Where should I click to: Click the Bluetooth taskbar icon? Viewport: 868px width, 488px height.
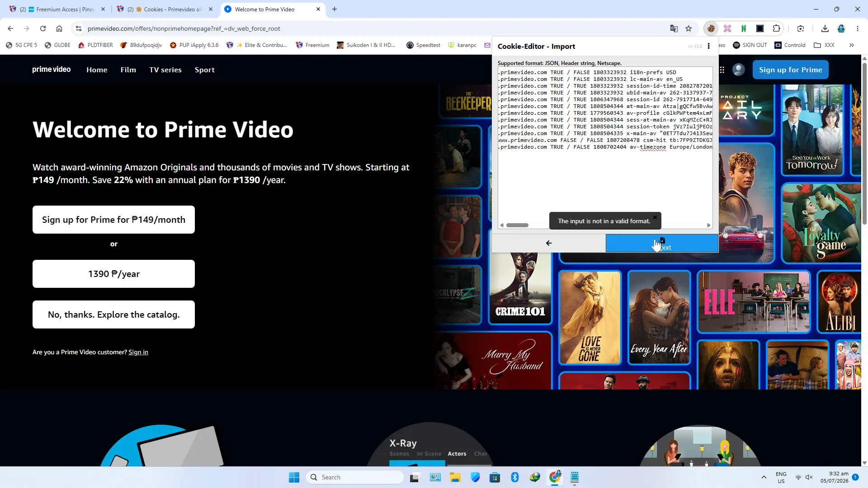[515, 477]
